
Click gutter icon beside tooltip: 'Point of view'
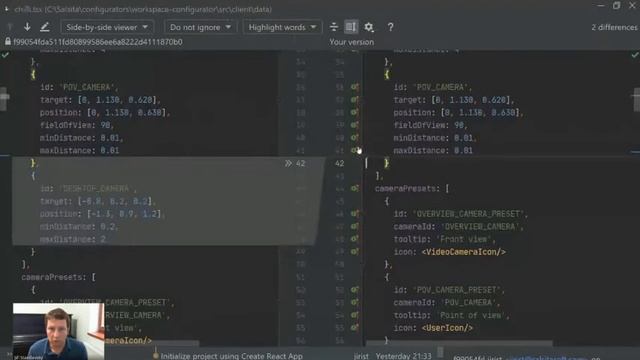[355, 315]
